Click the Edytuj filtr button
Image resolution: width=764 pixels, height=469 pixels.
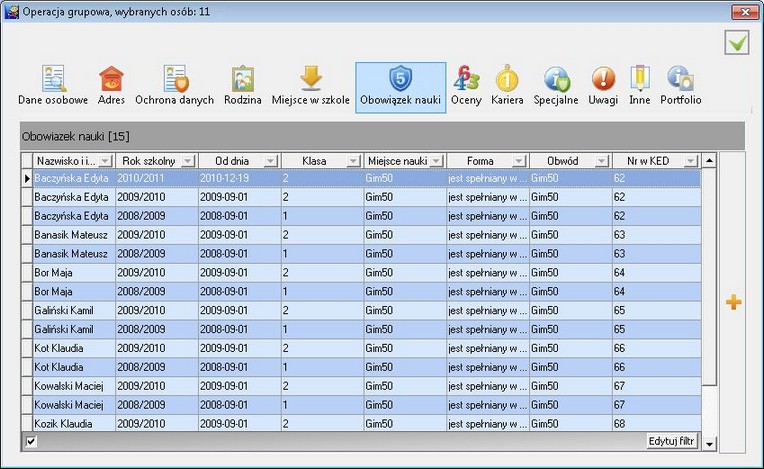671,441
